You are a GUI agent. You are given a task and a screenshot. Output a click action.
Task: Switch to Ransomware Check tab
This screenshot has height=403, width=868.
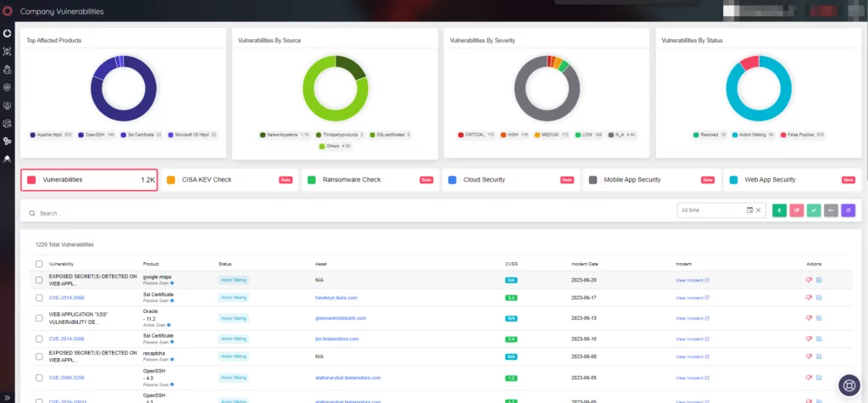click(x=370, y=180)
